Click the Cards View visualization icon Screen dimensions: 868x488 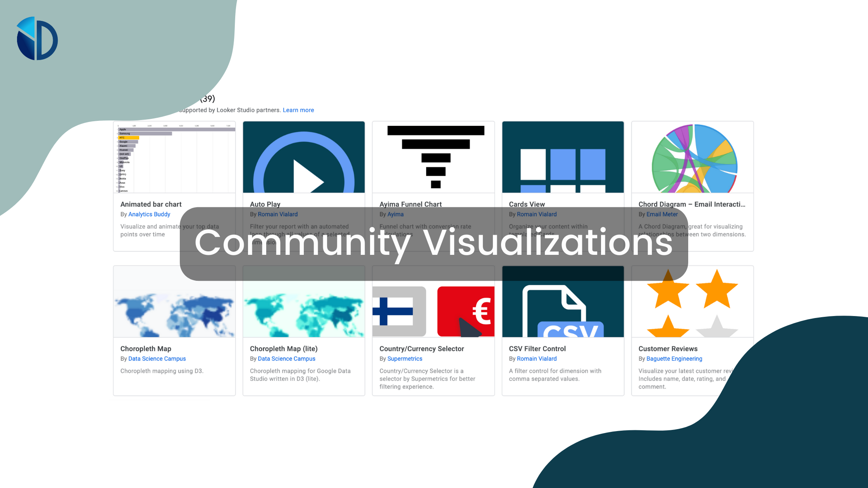(x=563, y=158)
